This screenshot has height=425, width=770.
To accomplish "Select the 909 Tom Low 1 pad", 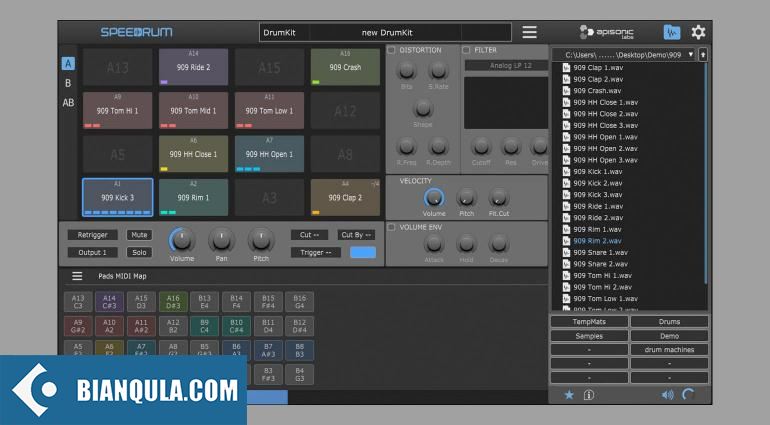I will pyautogui.click(x=269, y=111).
